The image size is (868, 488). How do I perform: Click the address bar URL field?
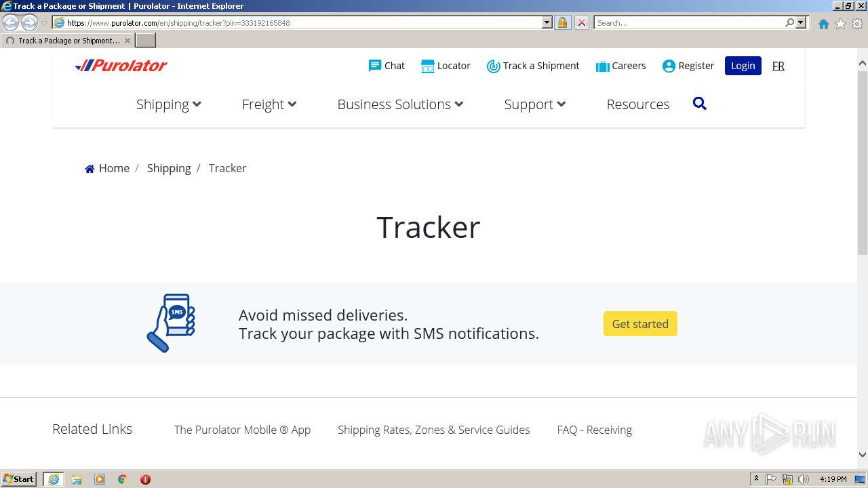coord(303,22)
